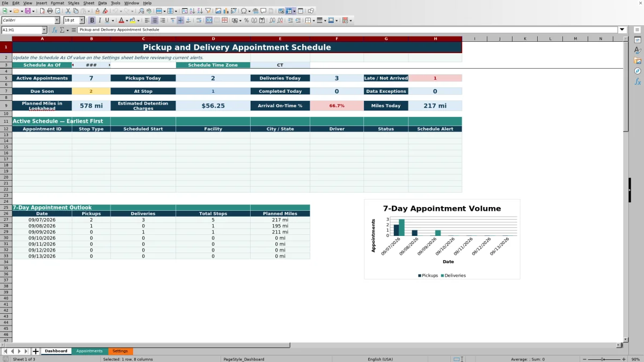Click the zoom slider in status bar

coord(603,359)
